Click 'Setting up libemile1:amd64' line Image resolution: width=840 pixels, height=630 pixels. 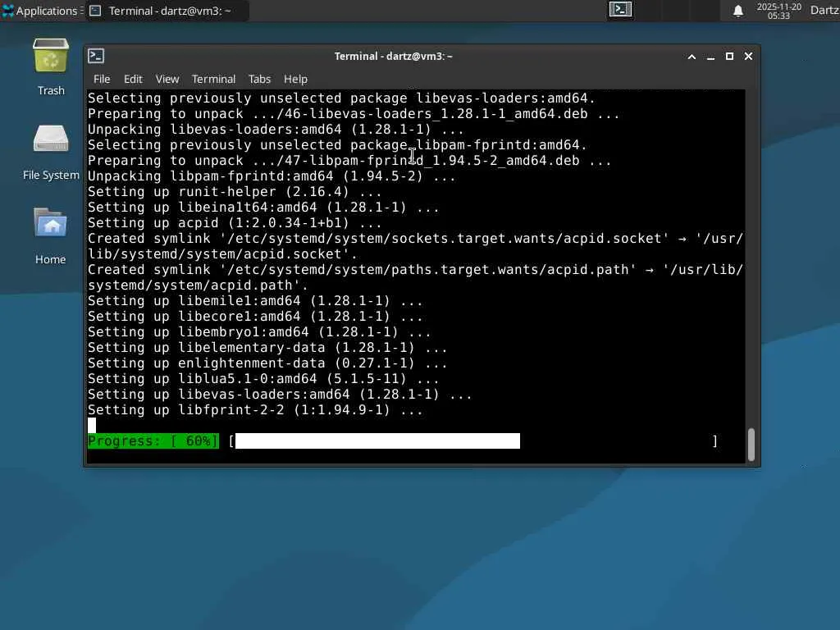[x=255, y=301]
